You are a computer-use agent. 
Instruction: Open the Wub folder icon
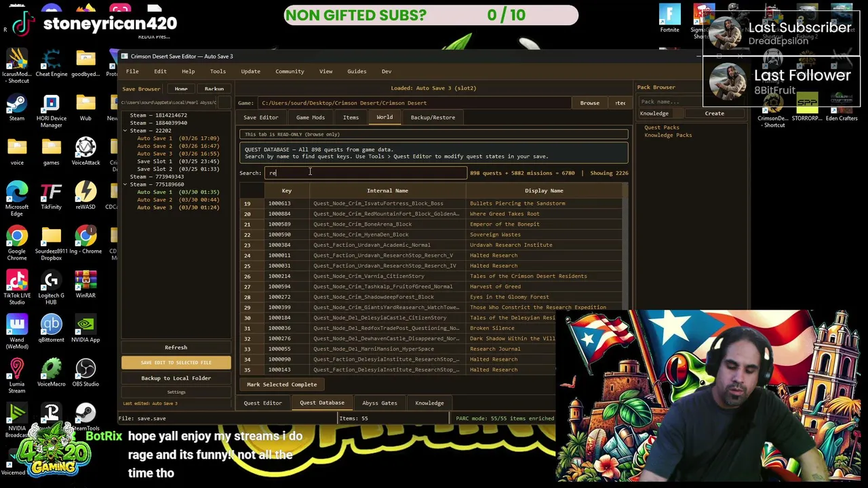(85, 108)
